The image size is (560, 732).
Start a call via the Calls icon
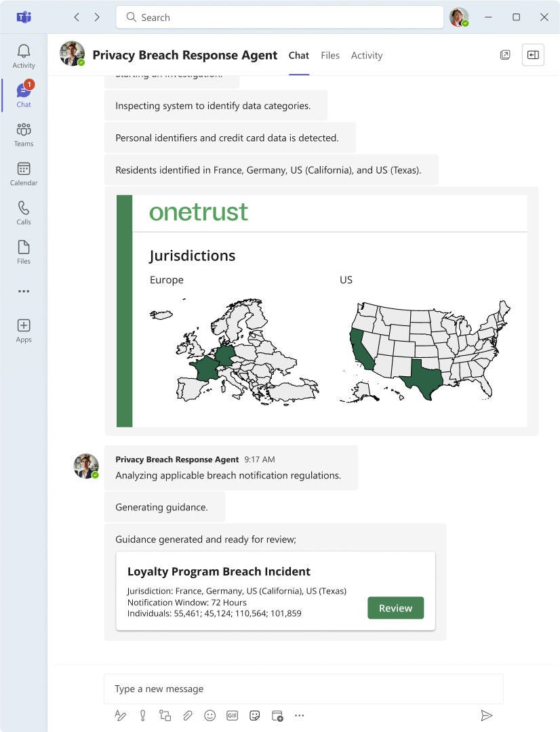[23, 211]
